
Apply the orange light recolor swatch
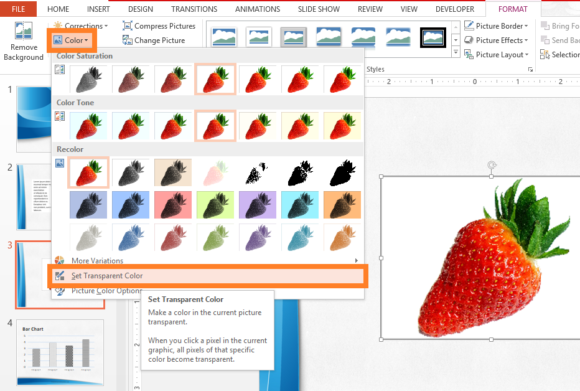pyautogui.click(x=342, y=238)
